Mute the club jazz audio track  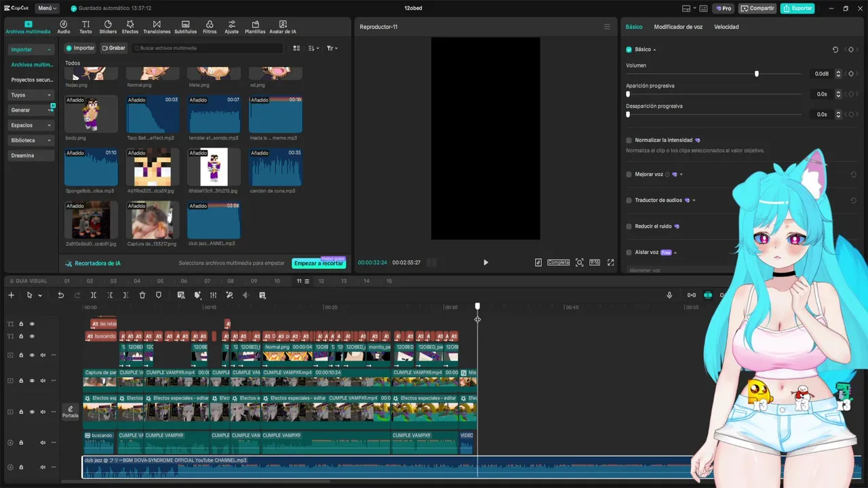tap(43, 467)
